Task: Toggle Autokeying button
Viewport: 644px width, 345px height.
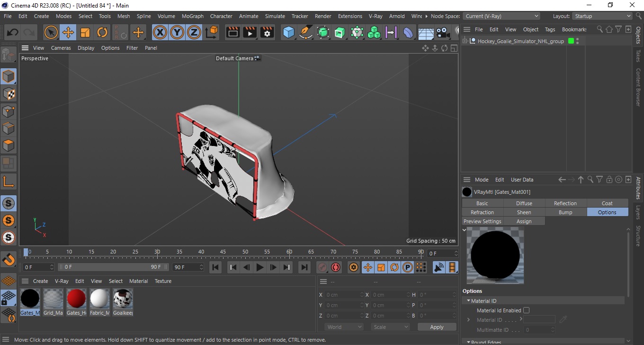Action: [x=336, y=267]
